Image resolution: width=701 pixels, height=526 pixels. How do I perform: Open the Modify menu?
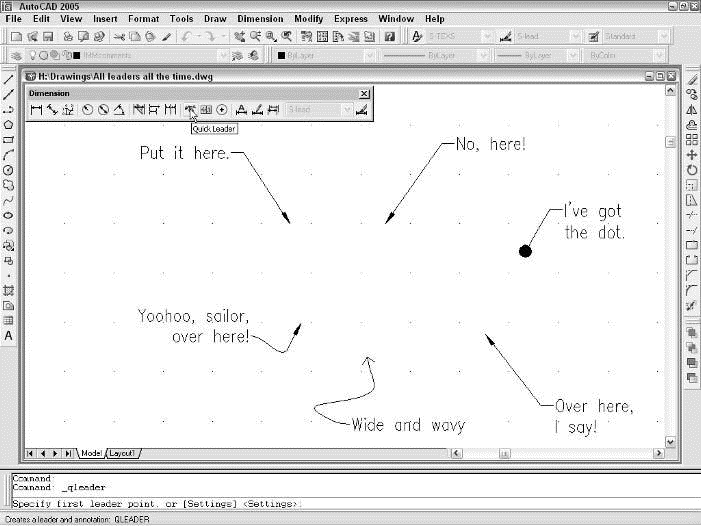tap(308, 19)
